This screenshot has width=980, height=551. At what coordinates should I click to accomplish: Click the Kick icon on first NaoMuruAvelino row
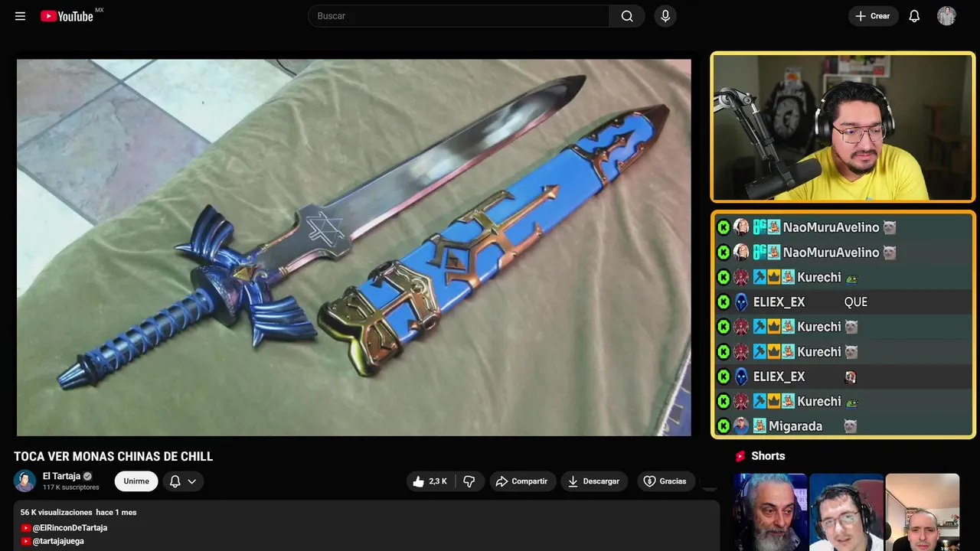click(724, 227)
